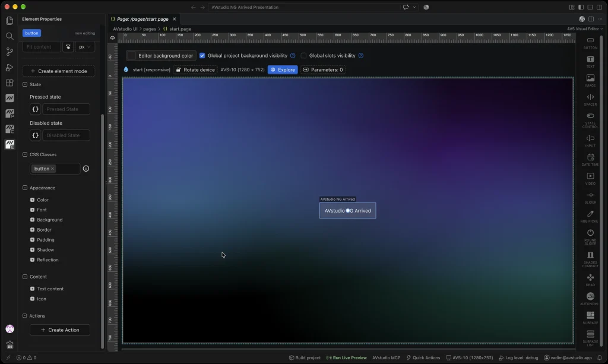Show CSS classes info icon
Screen dimensions: 608x364
coord(86,169)
